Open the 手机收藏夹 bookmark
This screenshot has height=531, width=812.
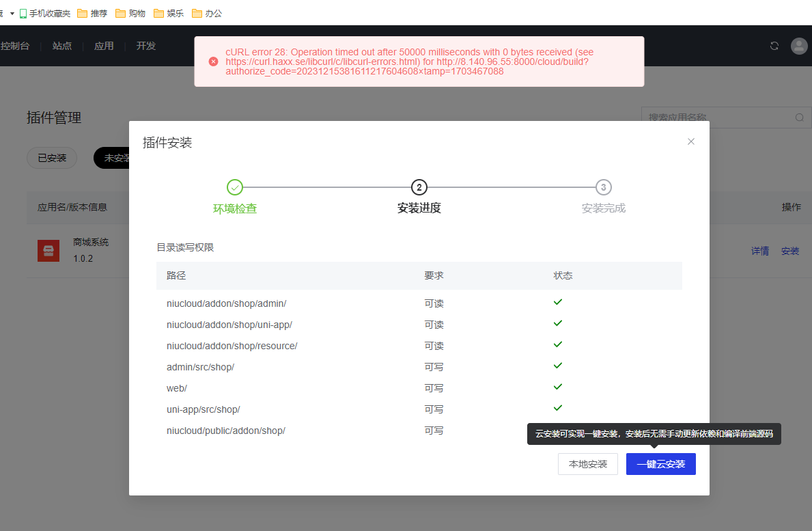(x=45, y=13)
